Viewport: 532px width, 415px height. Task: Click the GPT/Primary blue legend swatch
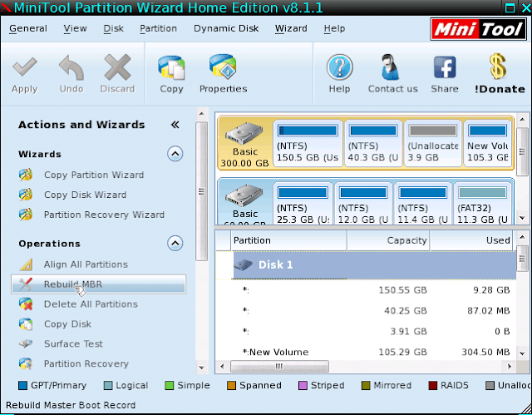(x=22, y=386)
